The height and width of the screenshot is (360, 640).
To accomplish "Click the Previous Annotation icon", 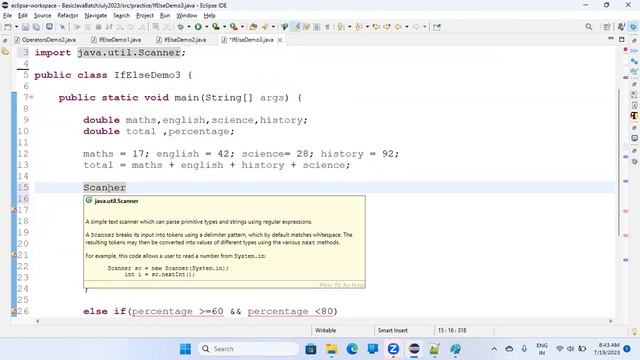I will coord(359,27).
